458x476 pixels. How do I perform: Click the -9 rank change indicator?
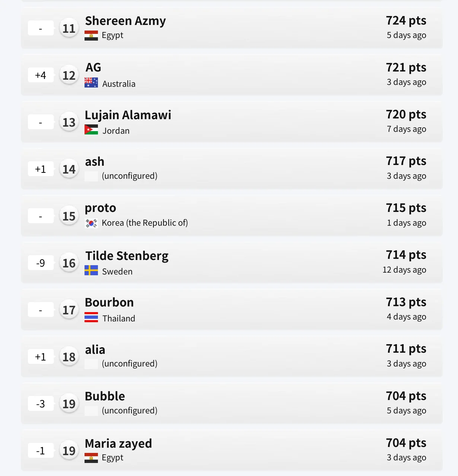41,263
